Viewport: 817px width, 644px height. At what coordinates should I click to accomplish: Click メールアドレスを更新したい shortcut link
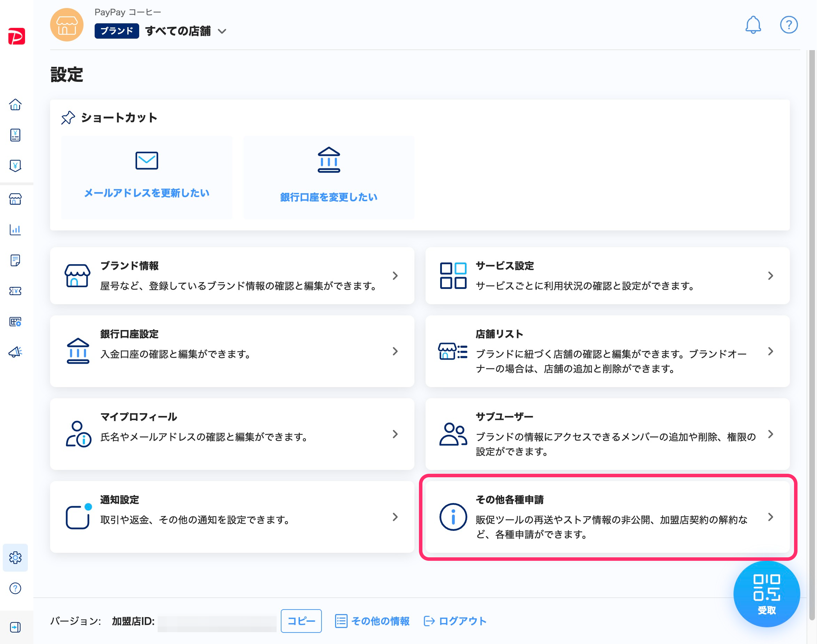pos(146,193)
